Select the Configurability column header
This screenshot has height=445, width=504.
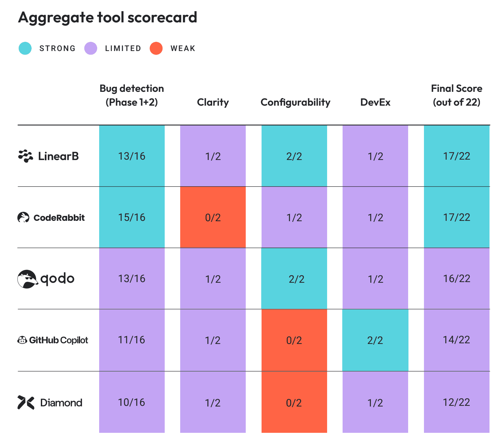click(x=295, y=102)
